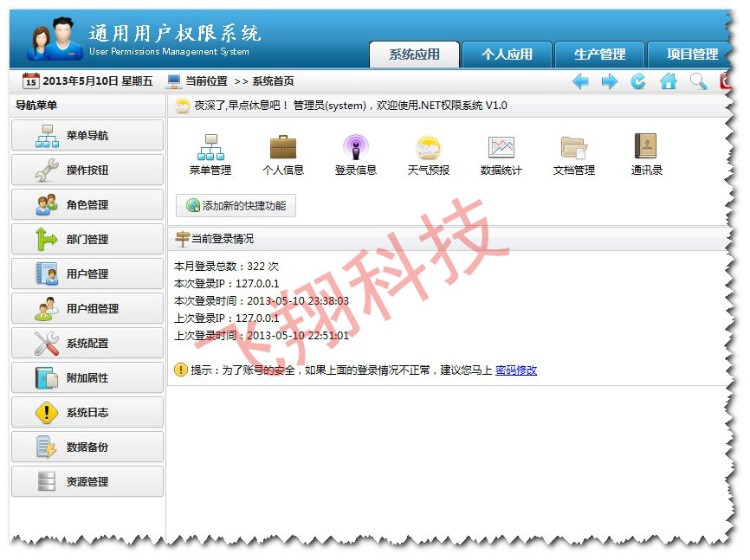Open 系统配置 in navigation menu
Screen dimensions: 750x560
tap(88, 343)
